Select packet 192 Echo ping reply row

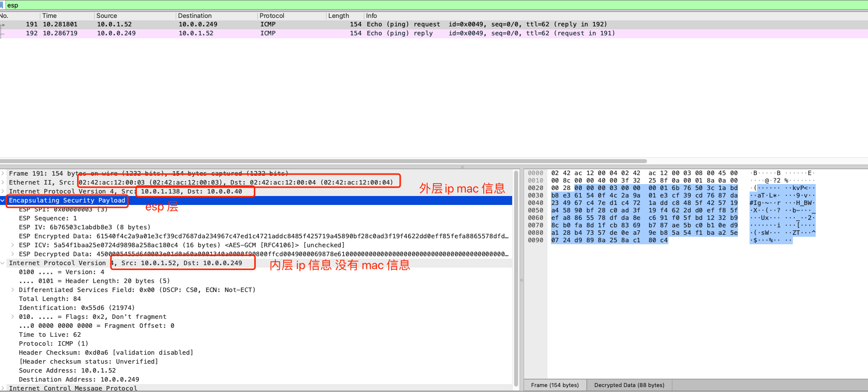click(x=434, y=33)
